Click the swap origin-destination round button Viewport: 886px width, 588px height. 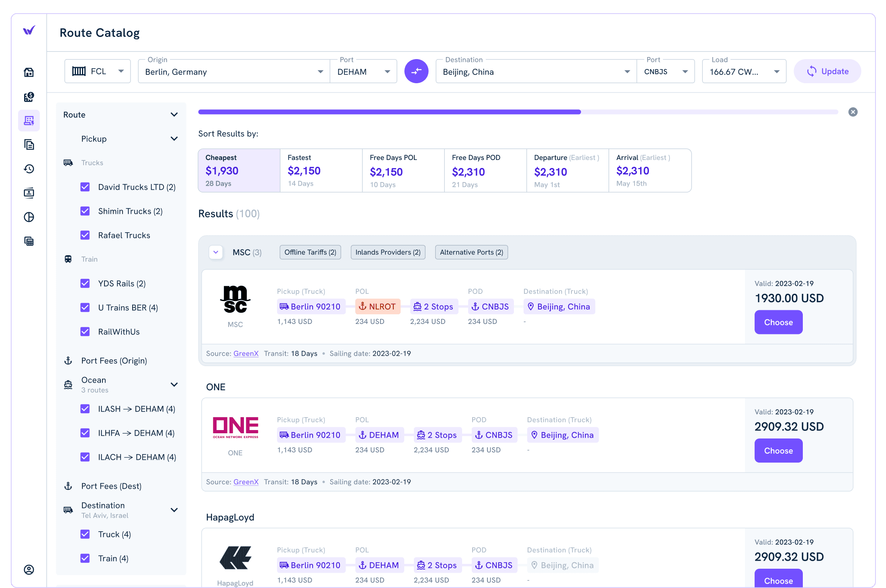click(416, 72)
